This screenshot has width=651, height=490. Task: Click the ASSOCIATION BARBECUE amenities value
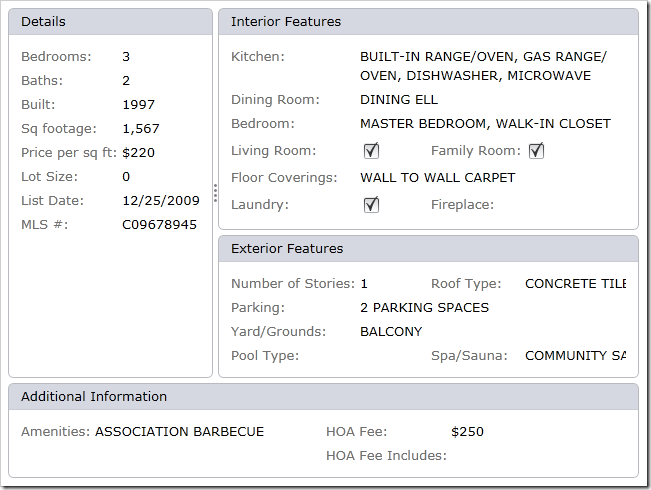[x=179, y=432]
